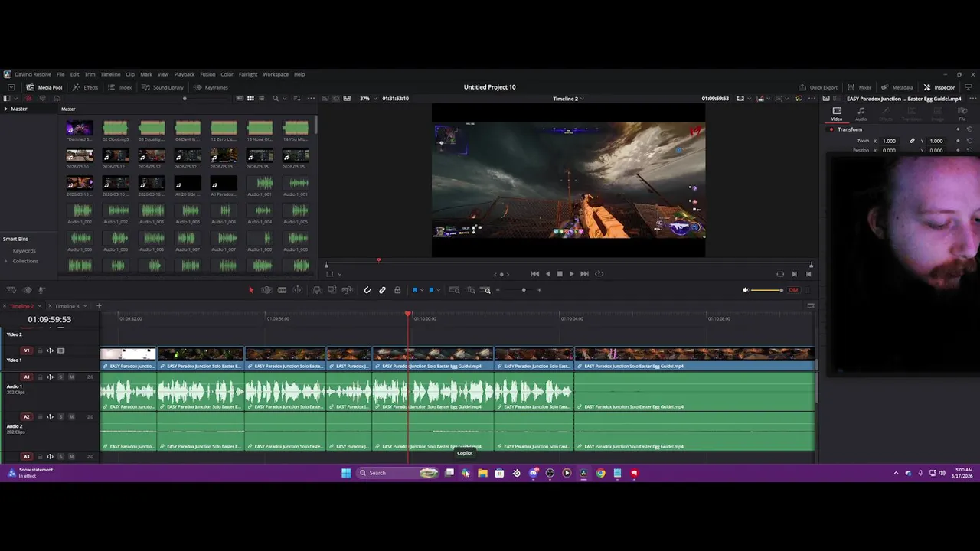980x551 pixels.
Task: Expand the Collections smart bin
Action: [x=5, y=261]
